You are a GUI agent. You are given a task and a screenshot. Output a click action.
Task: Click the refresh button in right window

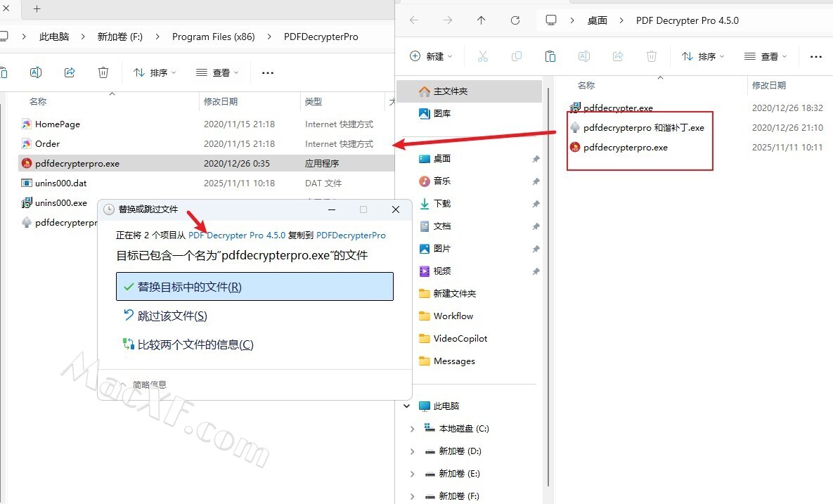click(515, 20)
